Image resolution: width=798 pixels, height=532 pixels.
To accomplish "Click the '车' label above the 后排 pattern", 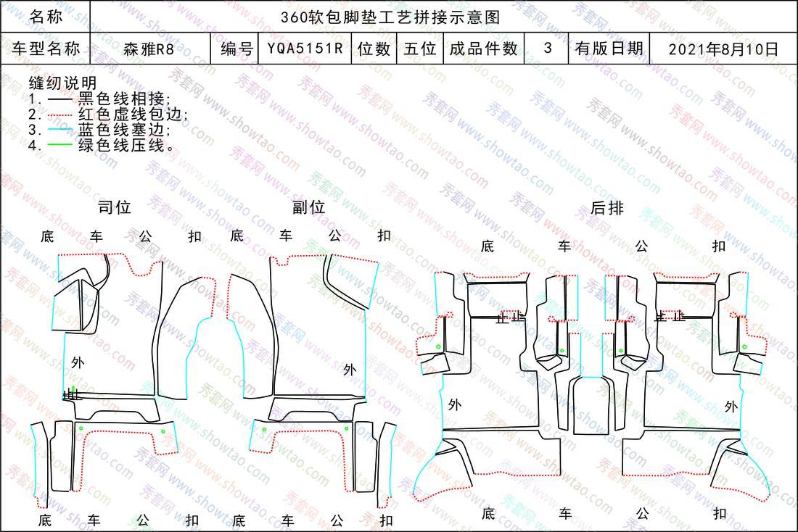I will (x=564, y=246).
